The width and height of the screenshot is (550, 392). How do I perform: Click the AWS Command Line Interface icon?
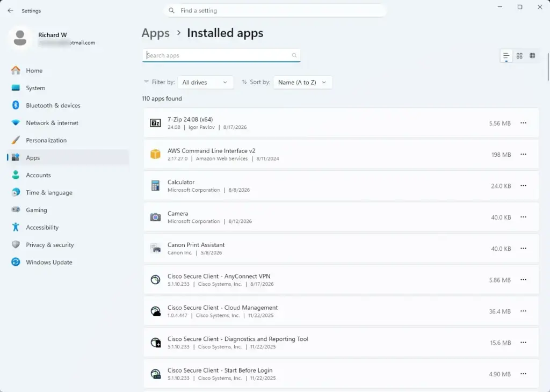[155, 154]
